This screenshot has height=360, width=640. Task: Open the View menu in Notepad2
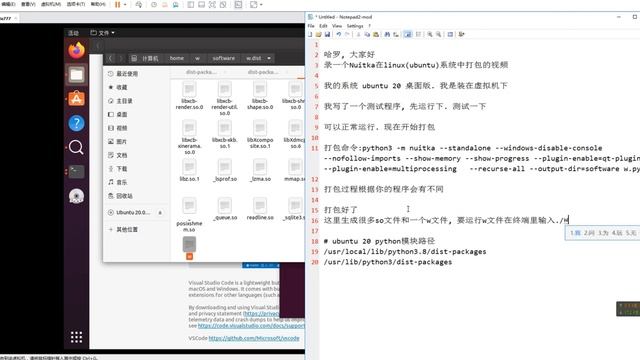(337, 26)
